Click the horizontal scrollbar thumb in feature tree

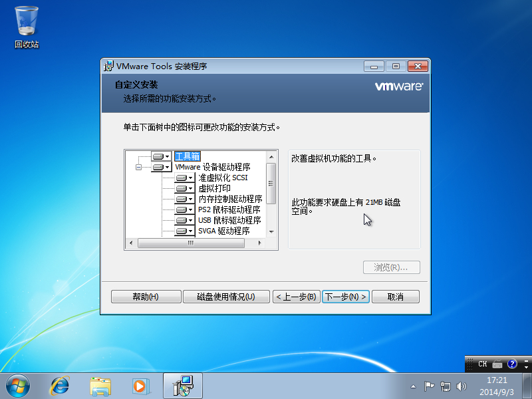(191, 243)
